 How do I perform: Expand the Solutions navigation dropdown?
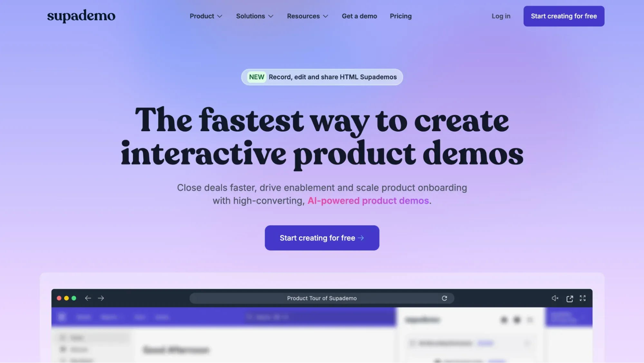pos(255,16)
